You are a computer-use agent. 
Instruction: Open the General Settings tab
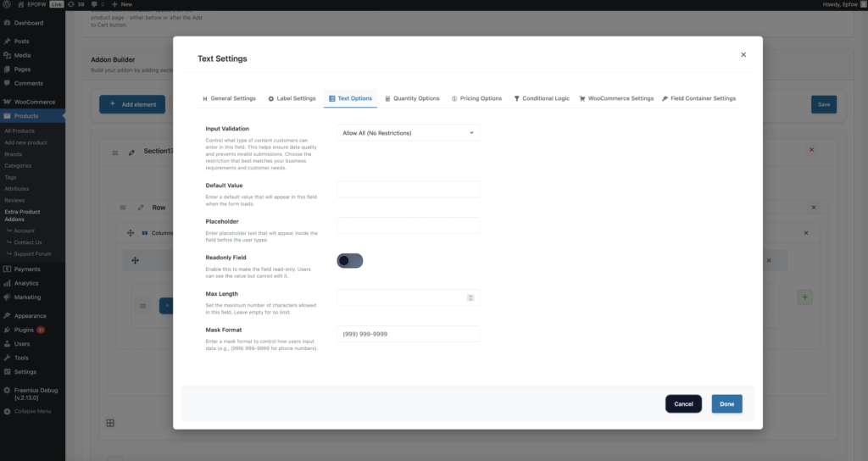pos(229,98)
